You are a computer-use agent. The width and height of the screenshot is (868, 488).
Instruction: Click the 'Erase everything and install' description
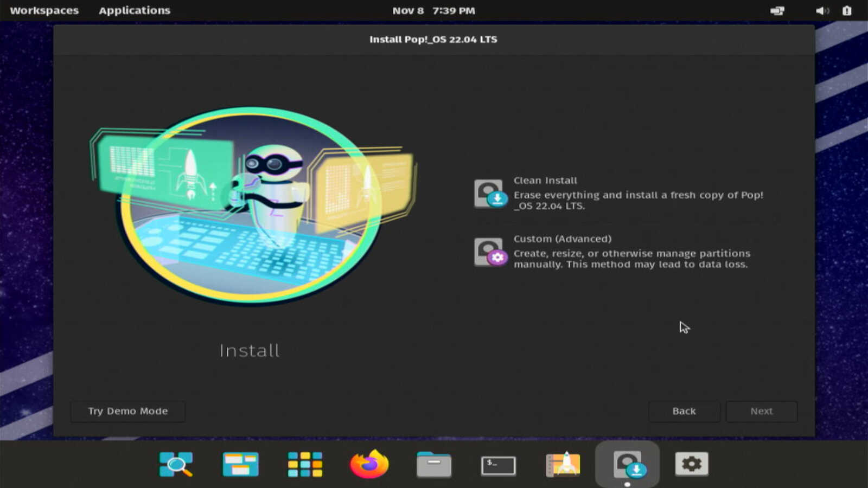pos(639,201)
